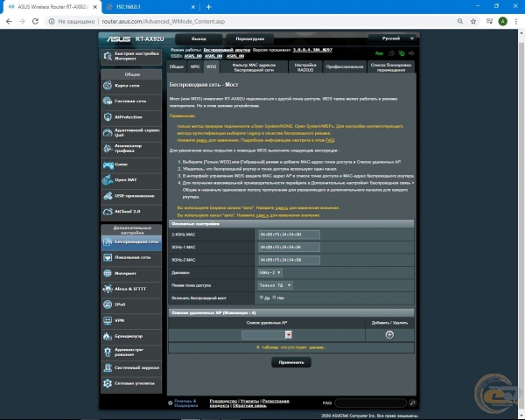Open USB-приложение sidebar item
This screenshot has height=420, width=525.
131,196
